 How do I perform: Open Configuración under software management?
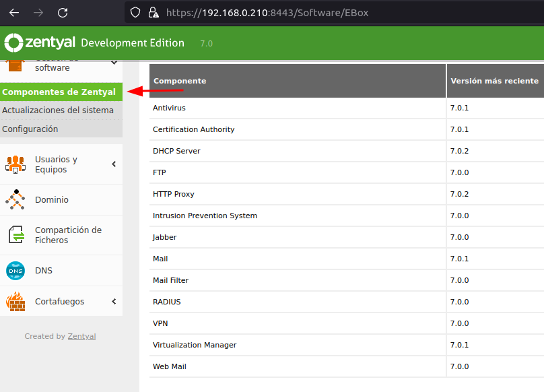point(61,129)
